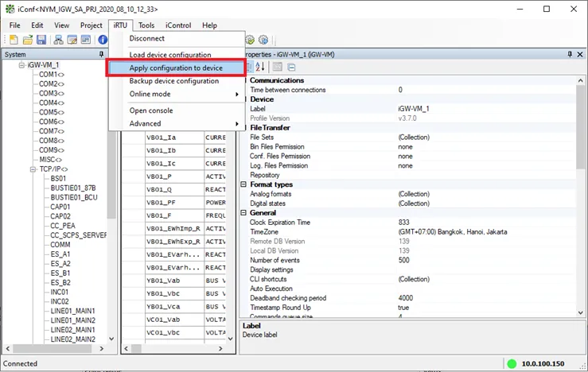Open the iControl menu
The image size is (588, 372).
178,25
